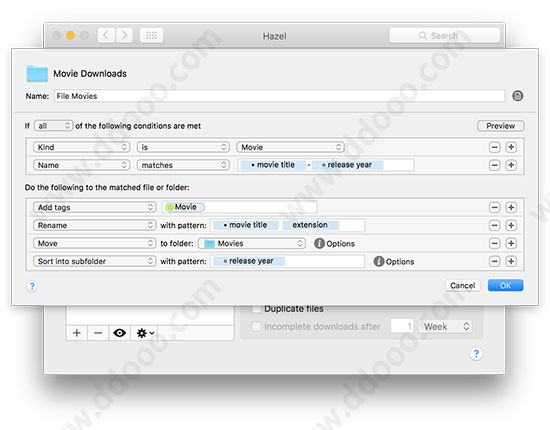The width and height of the screenshot is (550, 430).
Task: Click the Search field in Hazel window
Action: pos(445,35)
